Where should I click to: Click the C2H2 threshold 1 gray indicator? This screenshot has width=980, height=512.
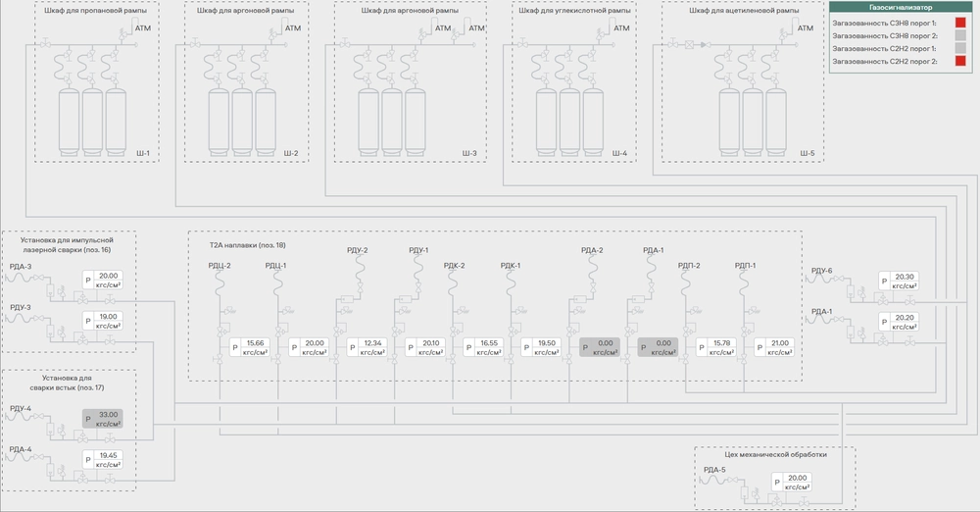(960, 48)
